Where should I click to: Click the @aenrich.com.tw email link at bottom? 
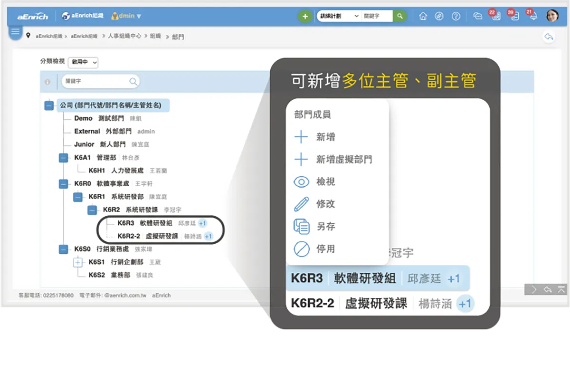127,295
